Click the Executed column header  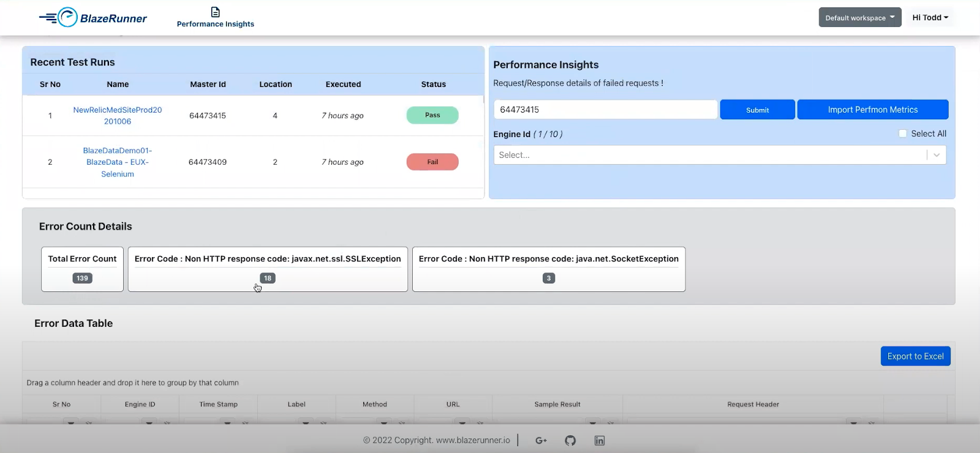[343, 84]
